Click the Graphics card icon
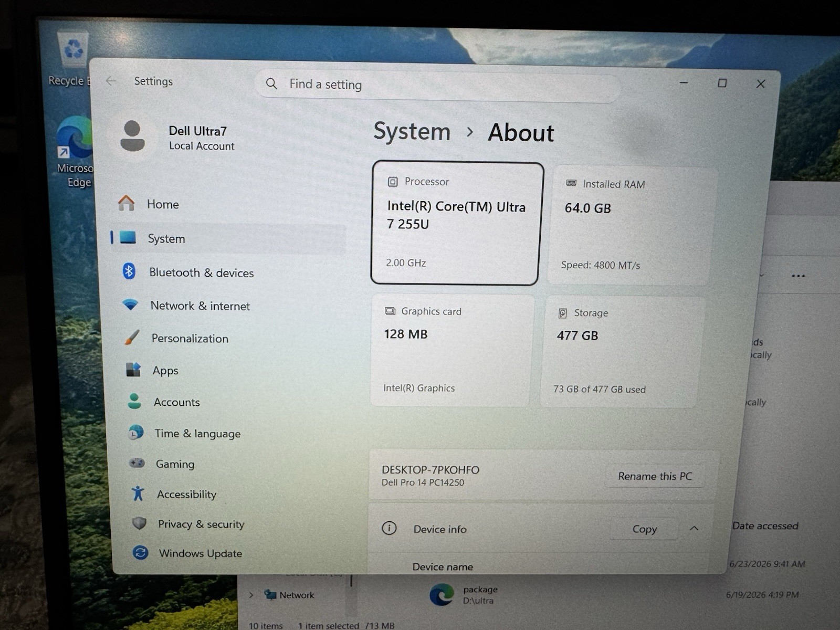The image size is (840, 630). (x=390, y=311)
